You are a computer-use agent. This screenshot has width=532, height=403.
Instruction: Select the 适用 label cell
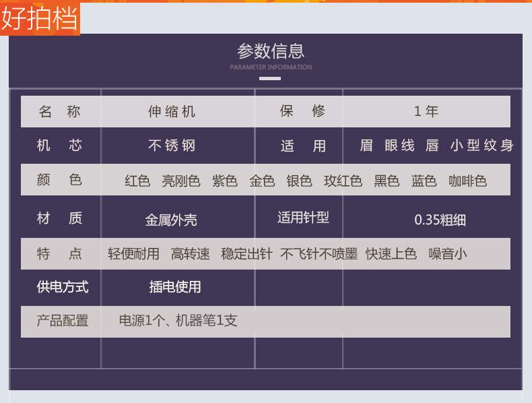pos(303,146)
